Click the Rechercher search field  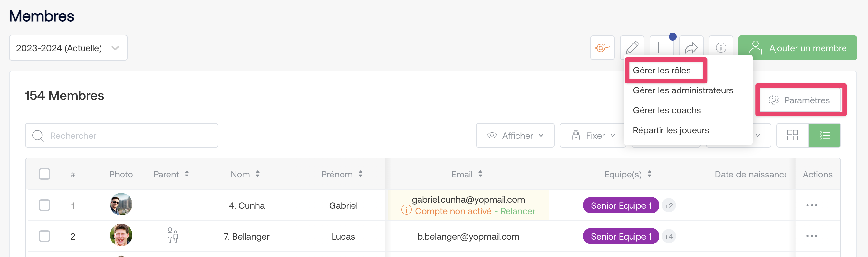click(x=122, y=135)
